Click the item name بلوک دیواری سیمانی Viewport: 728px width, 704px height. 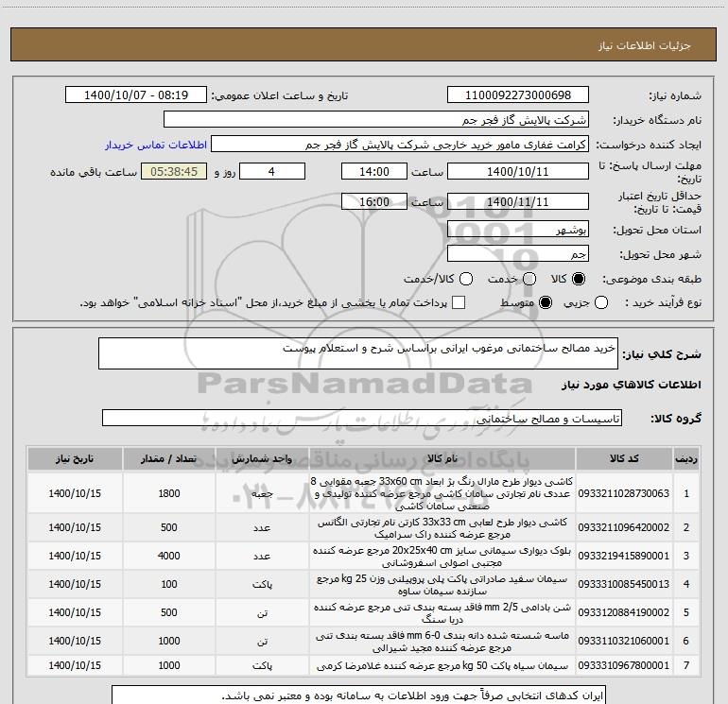(x=442, y=557)
